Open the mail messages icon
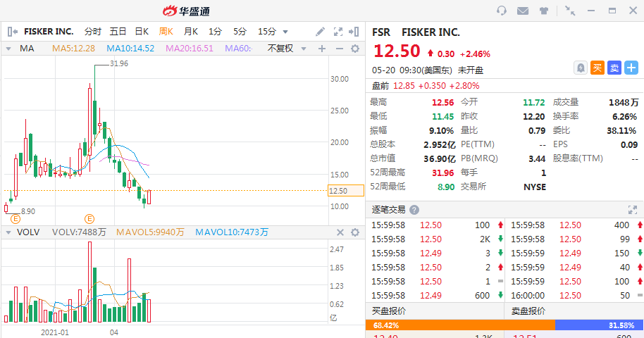Image resolution: width=644 pixels, height=338 pixels. click(522, 11)
